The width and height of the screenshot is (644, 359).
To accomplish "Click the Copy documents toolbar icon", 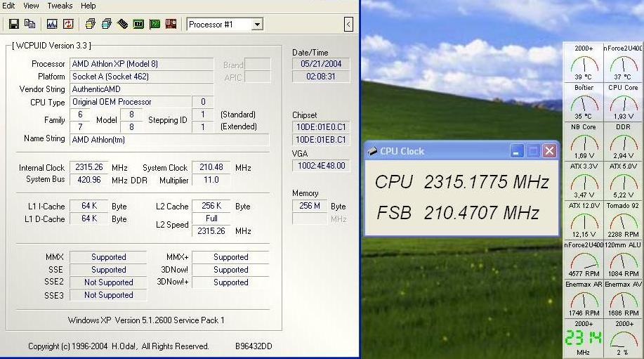I will [29, 24].
